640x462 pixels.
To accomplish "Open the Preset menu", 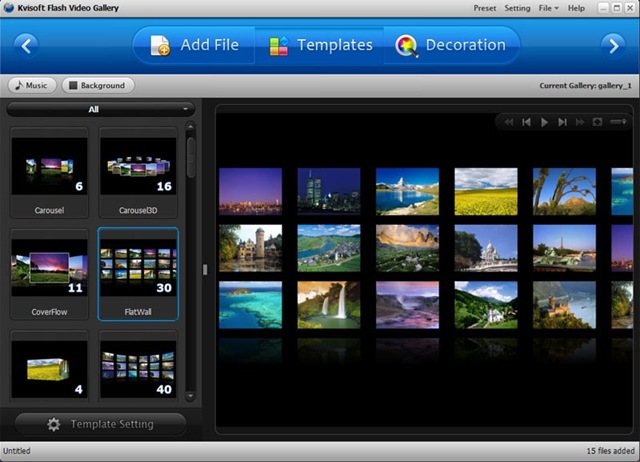I will (484, 8).
